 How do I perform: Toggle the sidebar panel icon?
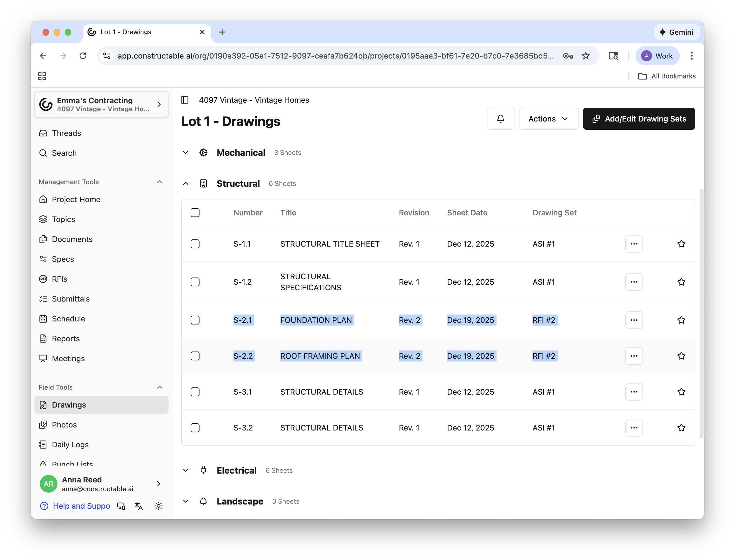click(x=185, y=100)
